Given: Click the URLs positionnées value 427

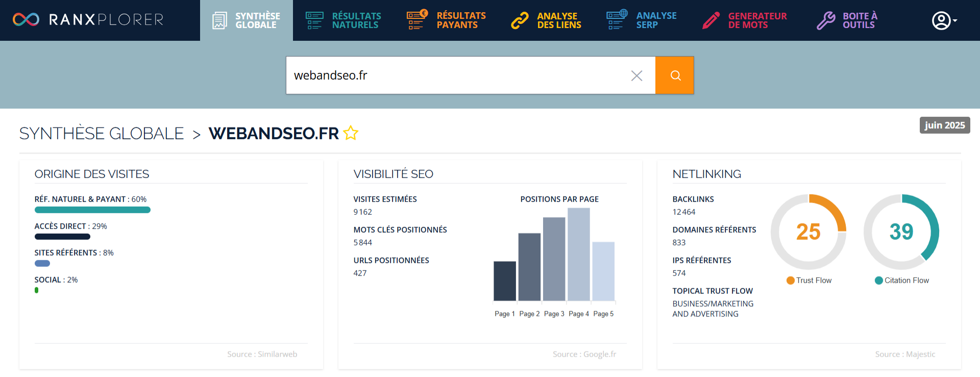Looking at the screenshot, I should click(x=360, y=273).
